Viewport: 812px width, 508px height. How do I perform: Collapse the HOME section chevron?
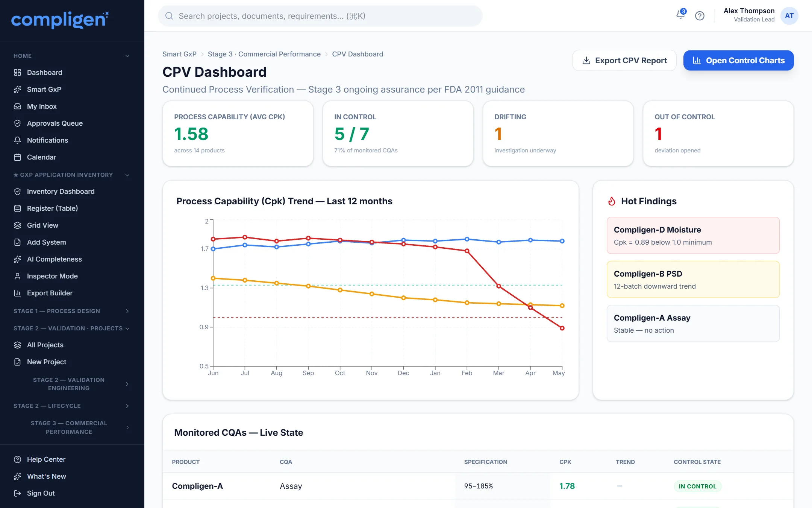pos(127,56)
